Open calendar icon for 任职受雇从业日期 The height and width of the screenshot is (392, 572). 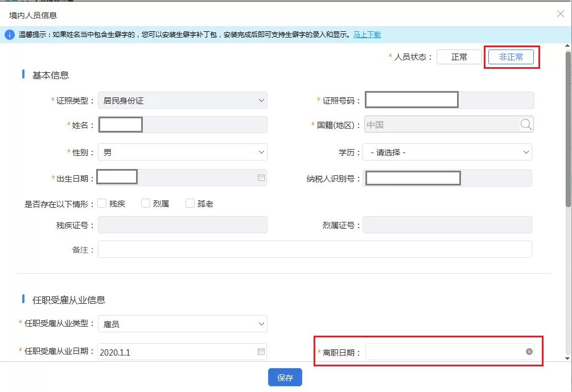pyautogui.click(x=261, y=352)
